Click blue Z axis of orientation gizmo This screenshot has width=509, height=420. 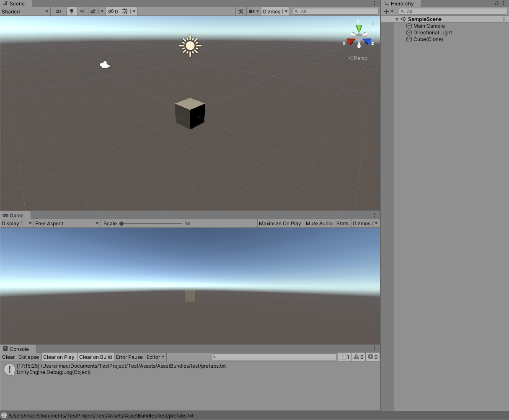(x=367, y=41)
